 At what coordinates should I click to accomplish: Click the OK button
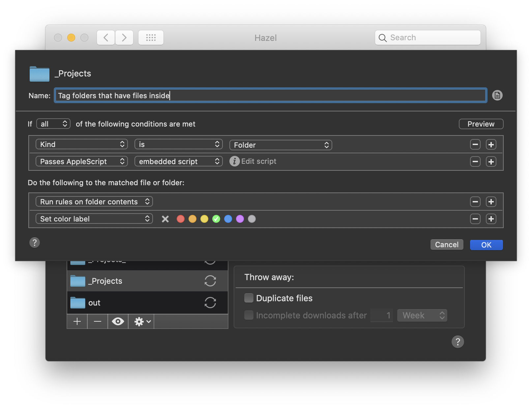click(486, 245)
